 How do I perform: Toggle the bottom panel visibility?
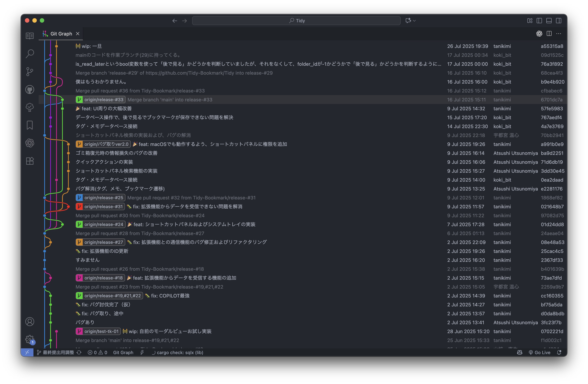[x=549, y=21]
